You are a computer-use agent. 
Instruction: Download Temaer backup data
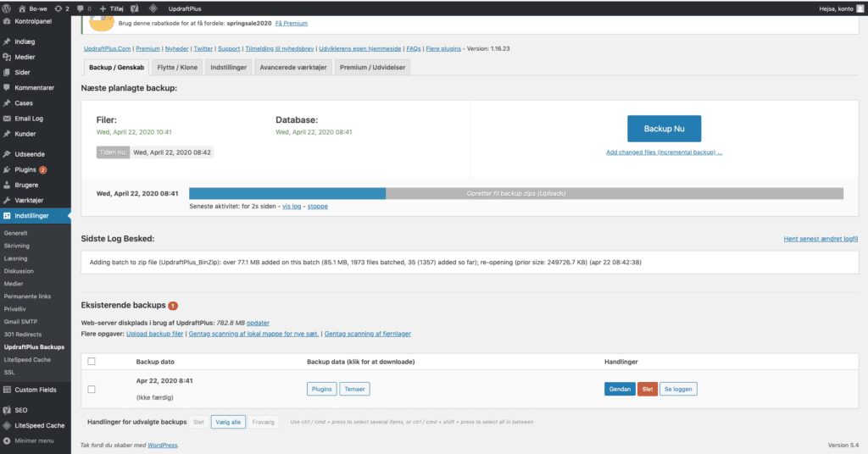point(354,390)
